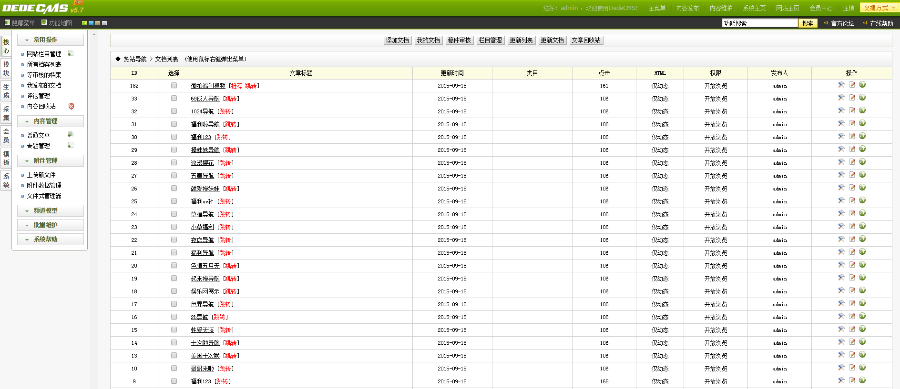Preview row ID 31 with the globe icon

click(x=862, y=123)
